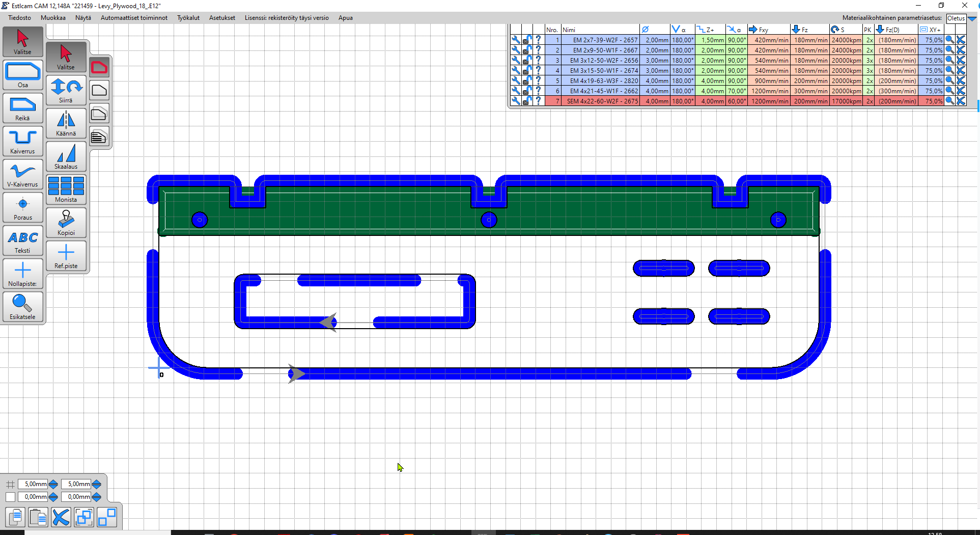Viewport: 980px width, 535px height.
Task: Activate the Poraus drilling tool
Action: pos(22,207)
